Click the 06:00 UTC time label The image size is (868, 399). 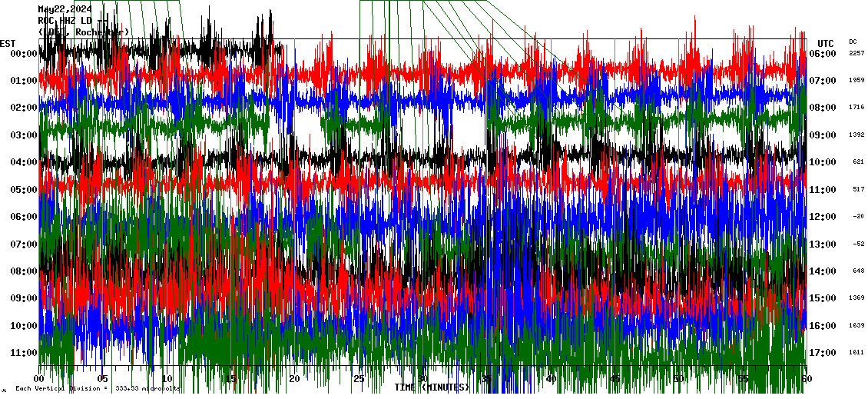[822, 54]
